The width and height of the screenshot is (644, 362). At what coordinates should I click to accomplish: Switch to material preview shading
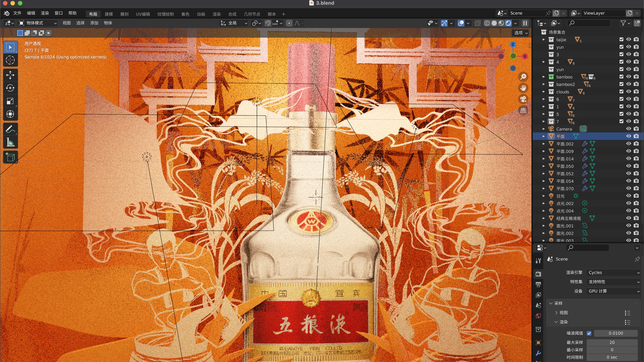pos(501,23)
